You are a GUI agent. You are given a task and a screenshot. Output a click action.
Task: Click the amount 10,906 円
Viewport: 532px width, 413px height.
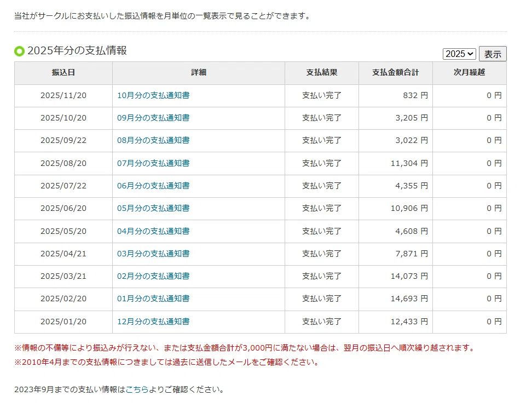(409, 208)
